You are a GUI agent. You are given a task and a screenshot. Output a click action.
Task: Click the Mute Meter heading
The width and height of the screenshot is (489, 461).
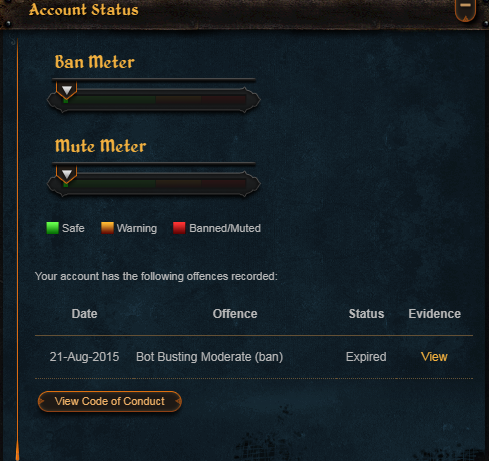coord(100,146)
